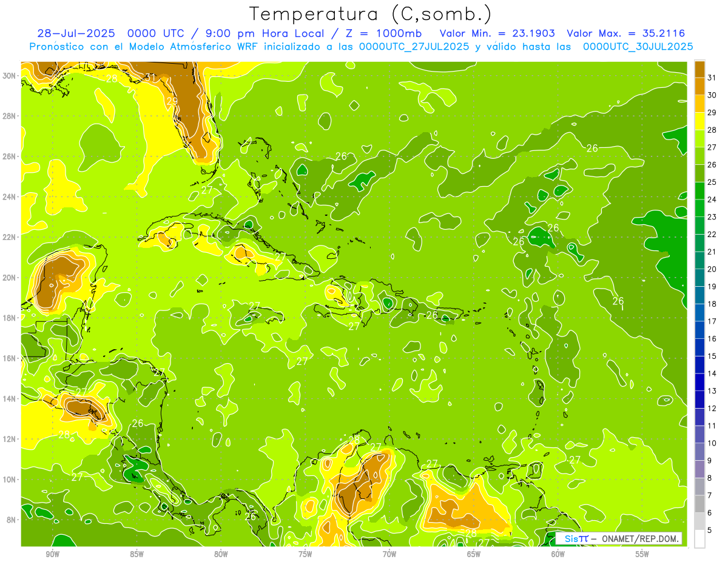Pick the amber legend swatch between 29 and 30
The image size is (728, 562).
(x=699, y=104)
